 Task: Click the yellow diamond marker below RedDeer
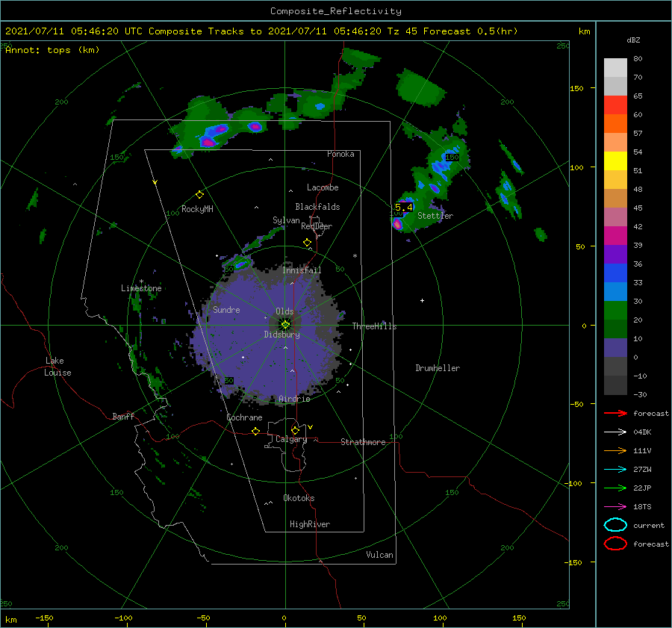tap(307, 243)
